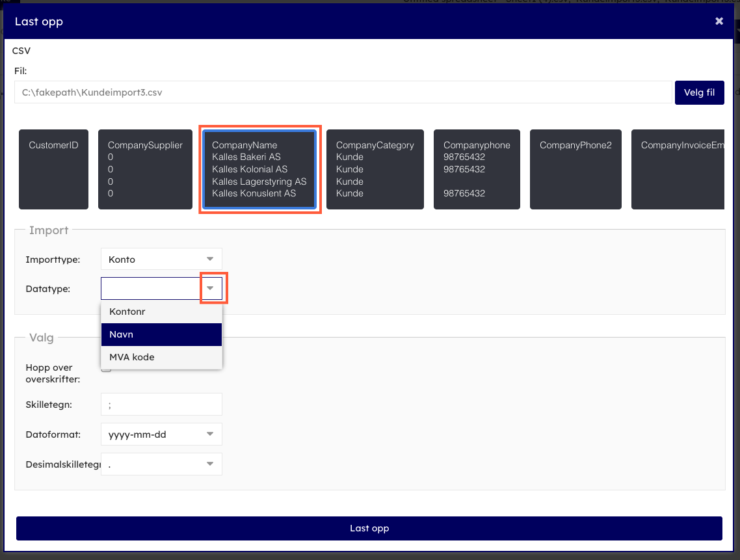Expand the Desimalskilletegn dropdown
This screenshot has width=740, height=560.
(x=161, y=464)
